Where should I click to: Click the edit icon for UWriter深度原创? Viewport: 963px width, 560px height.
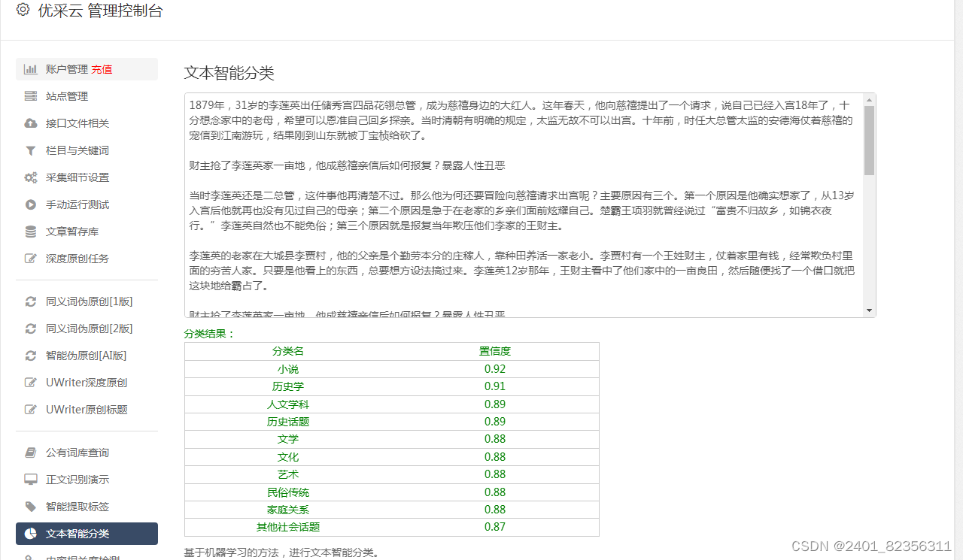coord(31,383)
